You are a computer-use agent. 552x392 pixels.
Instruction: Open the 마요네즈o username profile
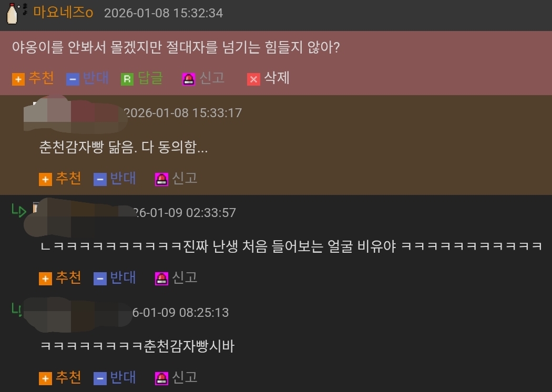[63, 13]
